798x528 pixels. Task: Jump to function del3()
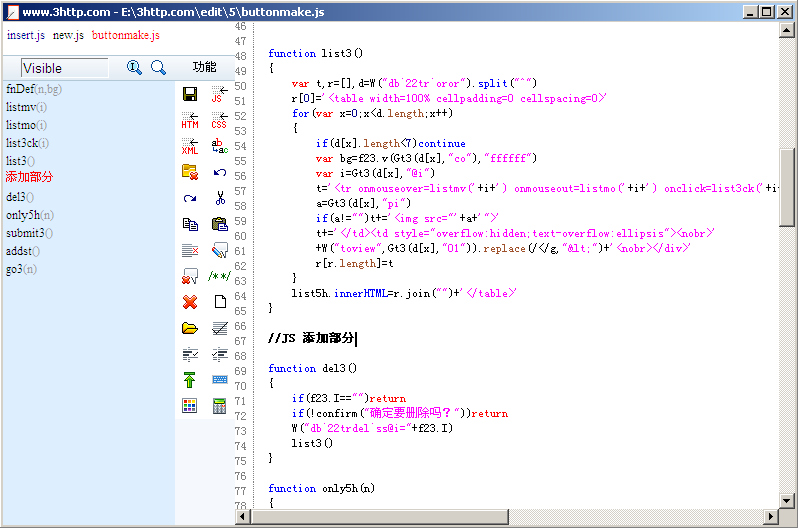point(20,197)
